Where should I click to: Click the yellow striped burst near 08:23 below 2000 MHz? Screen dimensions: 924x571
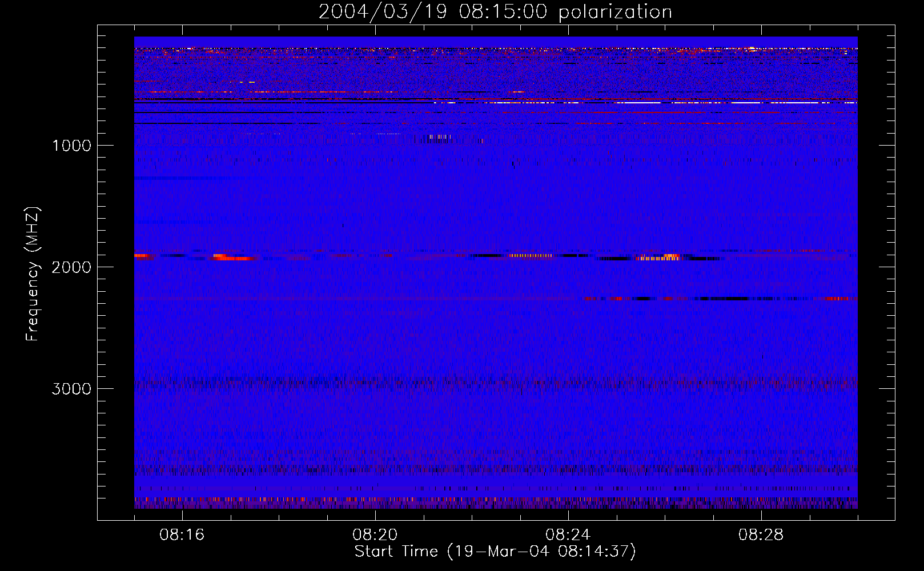(530, 255)
